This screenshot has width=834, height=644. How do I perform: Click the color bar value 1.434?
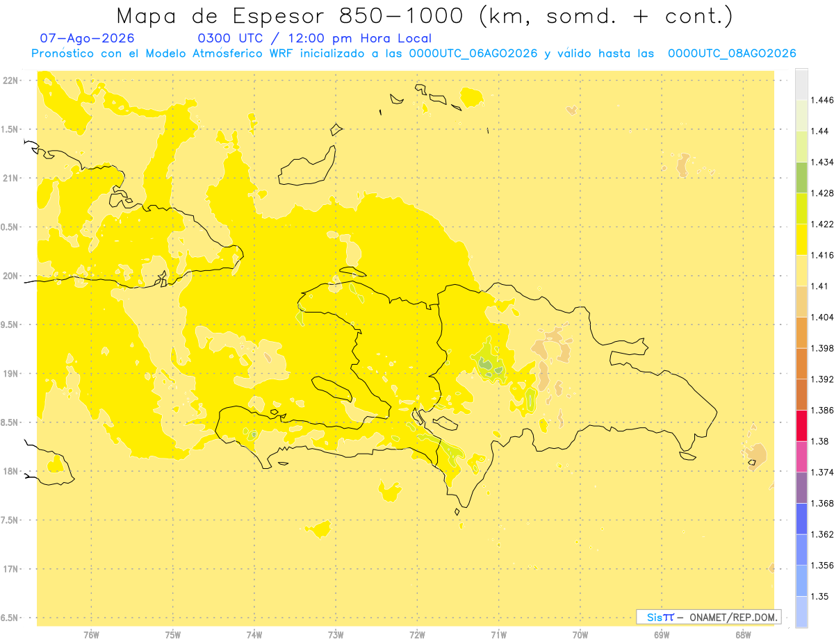point(822,162)
